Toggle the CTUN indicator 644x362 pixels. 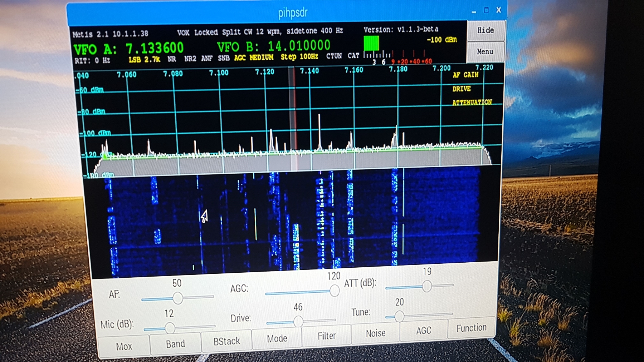[x=334, y=56]
